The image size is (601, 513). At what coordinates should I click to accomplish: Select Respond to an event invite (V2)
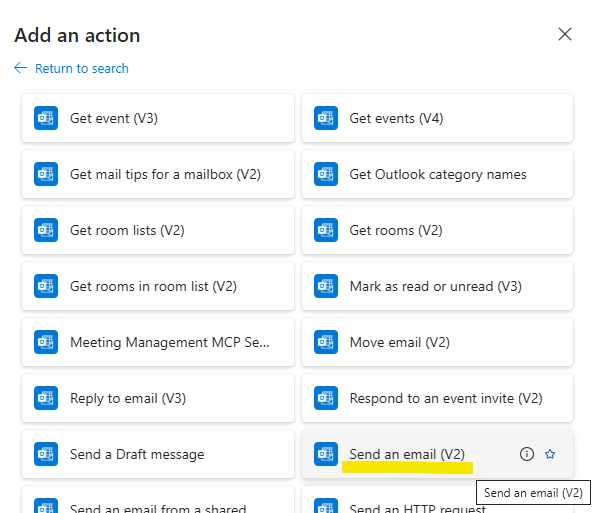click(445, 398)
